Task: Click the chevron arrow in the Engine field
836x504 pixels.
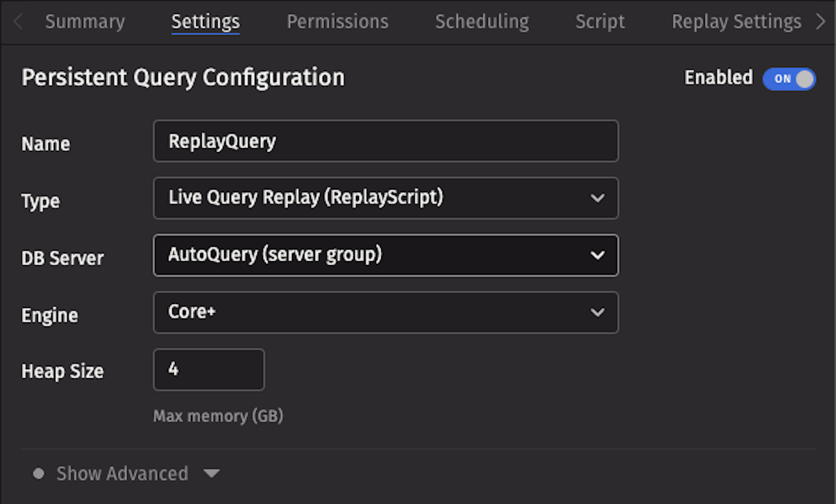Action: (x=597, y=313)
